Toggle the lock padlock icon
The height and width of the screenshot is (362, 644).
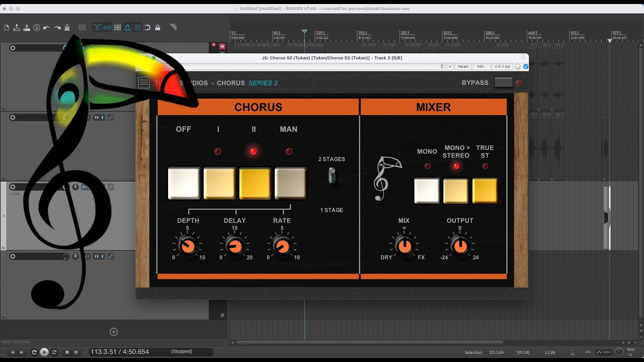coord(157,28)
